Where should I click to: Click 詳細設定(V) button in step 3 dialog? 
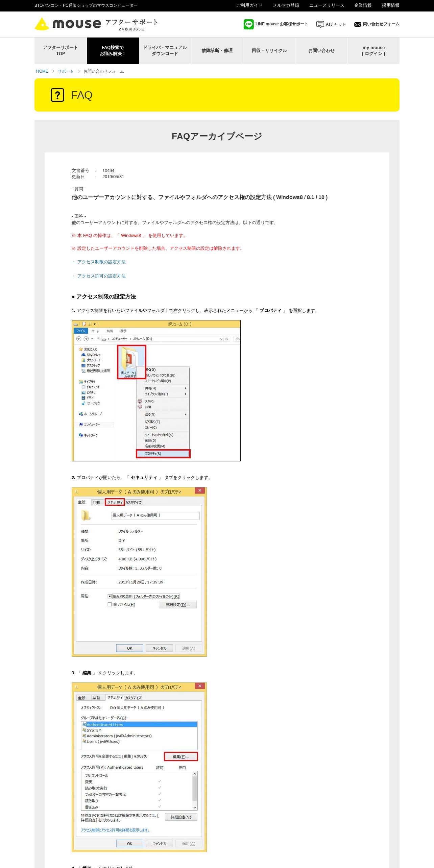(x=181, y=817)
